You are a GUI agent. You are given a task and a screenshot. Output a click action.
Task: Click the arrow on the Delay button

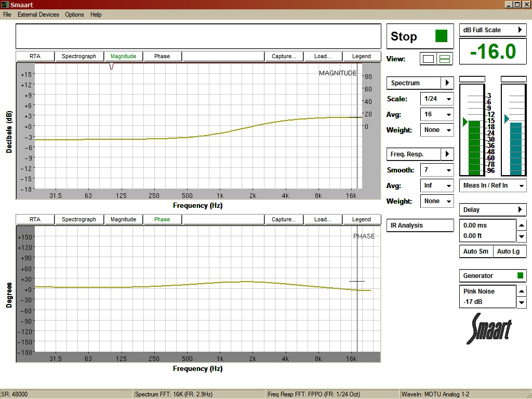520,210
